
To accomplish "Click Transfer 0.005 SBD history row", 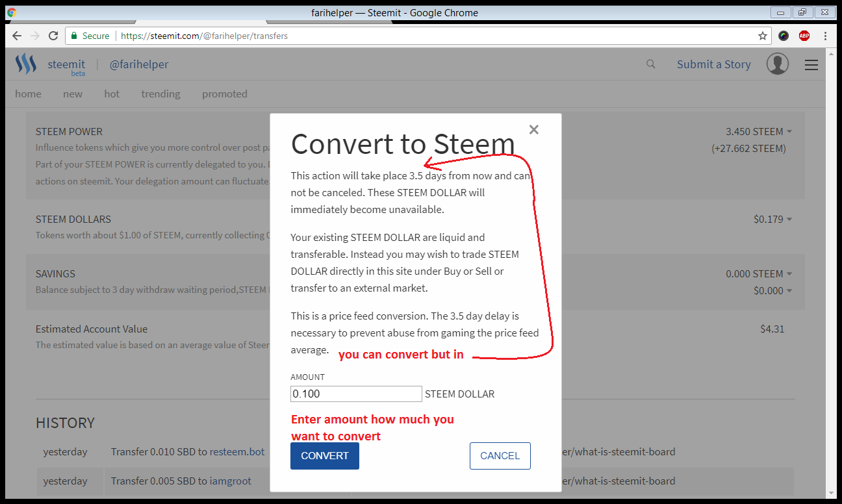I will (181, 481).
